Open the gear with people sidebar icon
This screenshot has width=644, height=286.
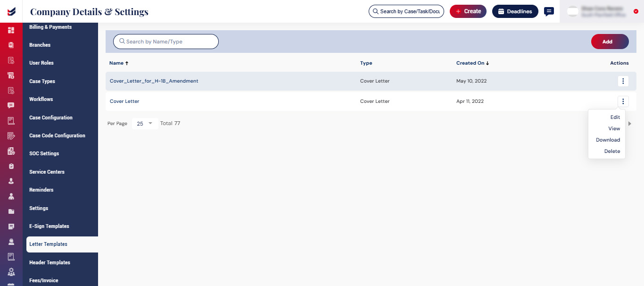pyautogui.click(x=11, y=272)
